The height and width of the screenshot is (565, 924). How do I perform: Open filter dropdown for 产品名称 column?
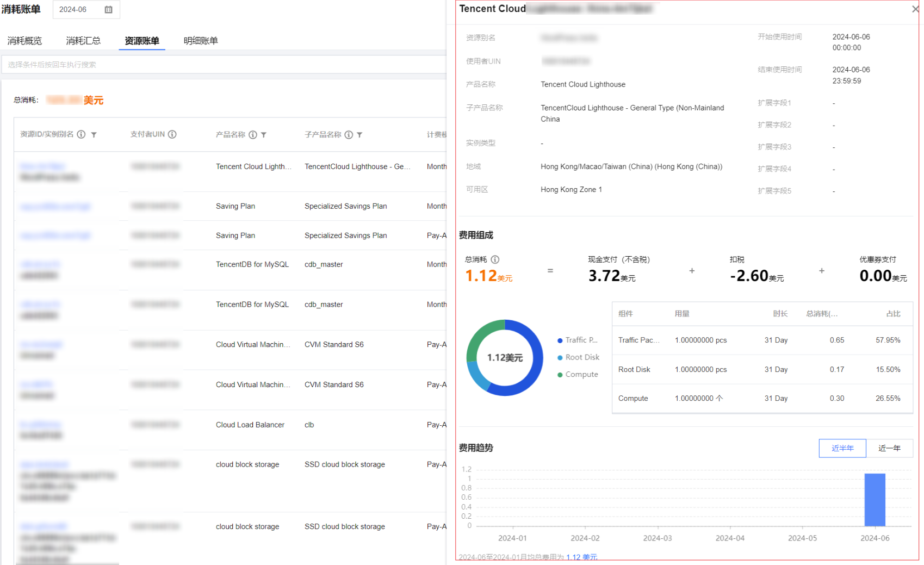(264, 135)
